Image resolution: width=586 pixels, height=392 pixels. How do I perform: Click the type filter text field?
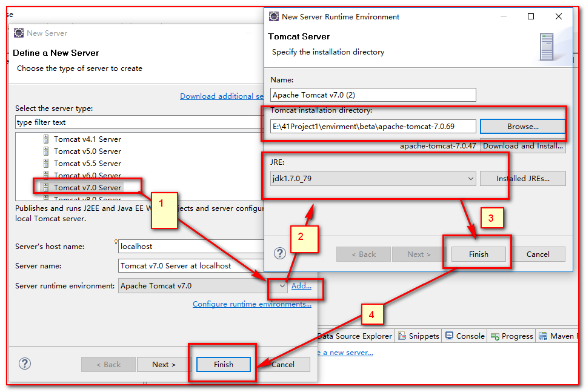139,122
